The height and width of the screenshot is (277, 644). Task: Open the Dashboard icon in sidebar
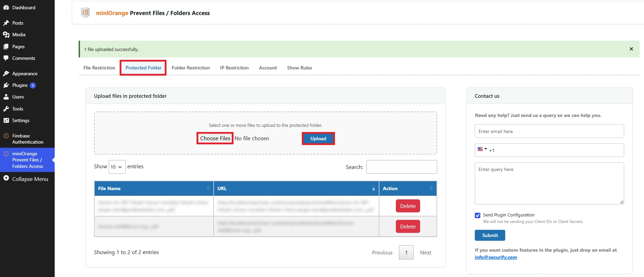[x=6, y=8]
